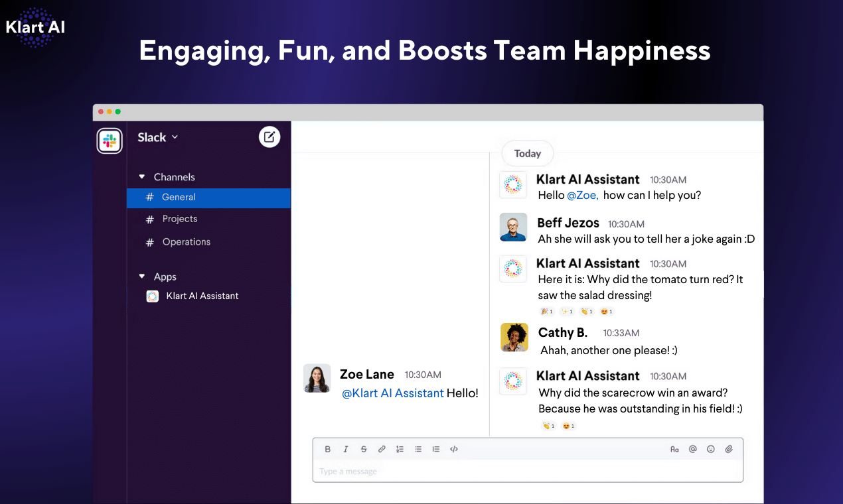
Task: Toggle the Aa formatting bar visibility
Action: tap(674, 449)
